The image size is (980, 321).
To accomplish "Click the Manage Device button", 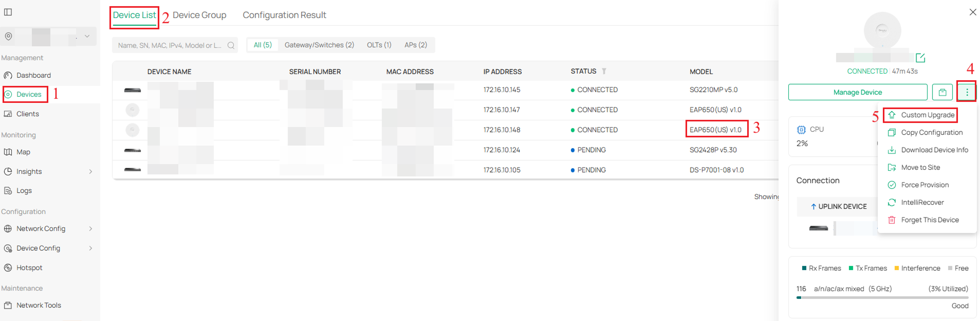I will point(858,92).
